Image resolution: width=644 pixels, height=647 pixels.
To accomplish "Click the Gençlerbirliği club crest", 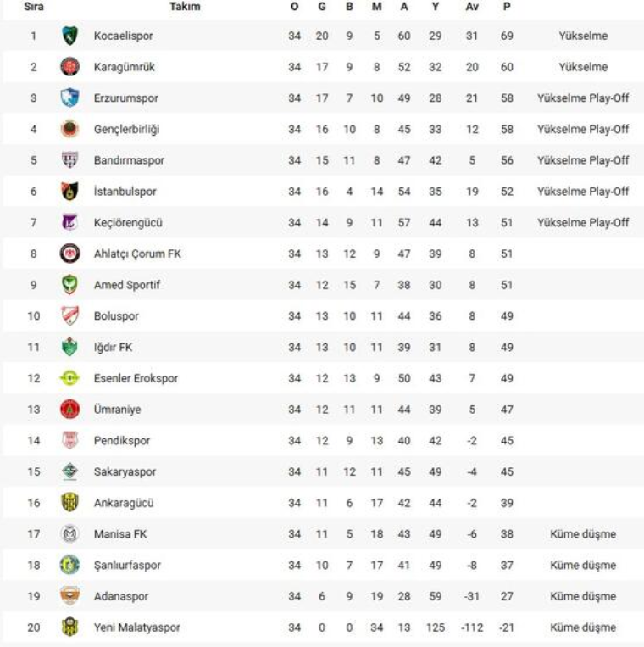I will point(69,129).
